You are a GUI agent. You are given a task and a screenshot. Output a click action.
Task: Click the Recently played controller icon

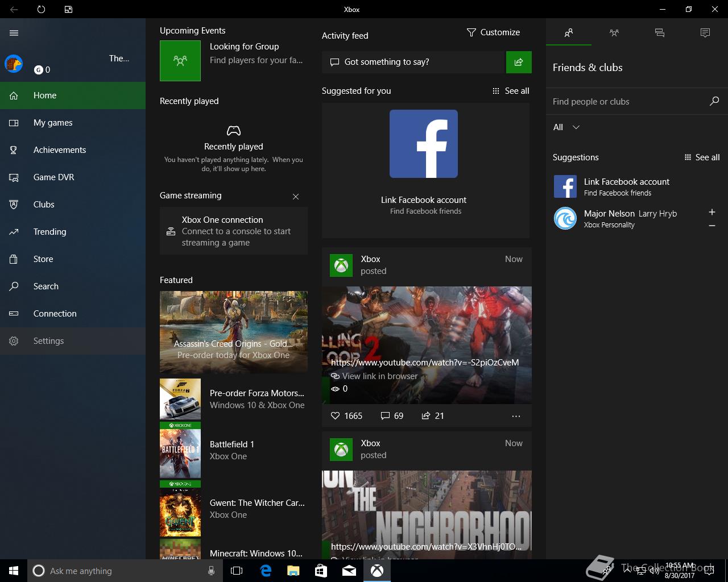pos(234,131)
